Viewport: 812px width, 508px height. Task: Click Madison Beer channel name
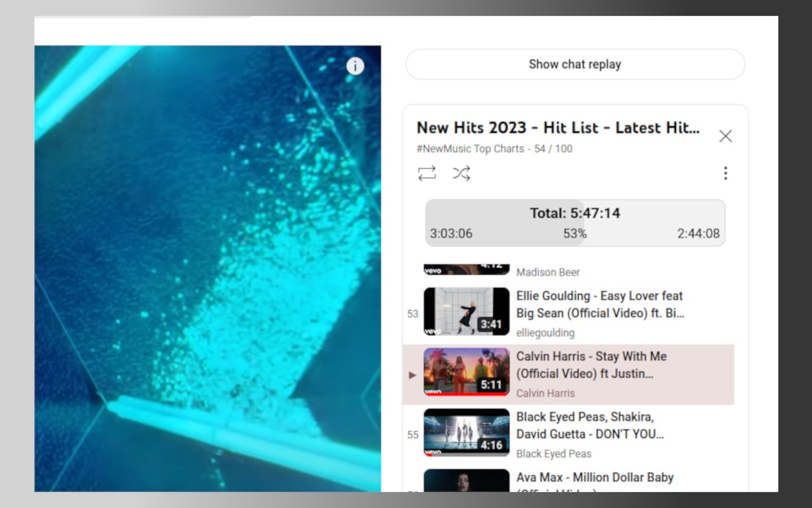click(547, 272)
